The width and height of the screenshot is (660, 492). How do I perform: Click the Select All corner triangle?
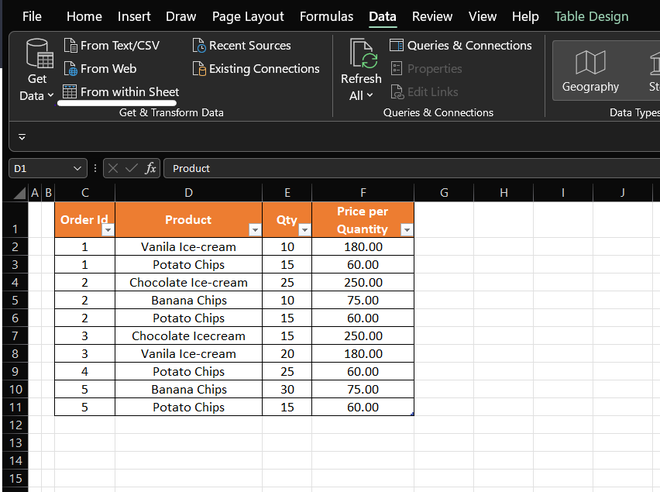click(19, 193)
